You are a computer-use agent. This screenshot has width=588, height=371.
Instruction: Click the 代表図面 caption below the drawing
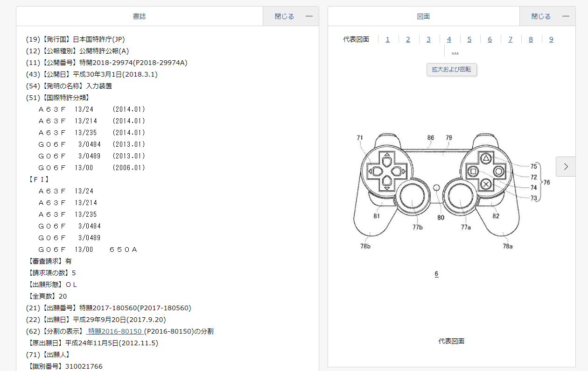(451, 341)
